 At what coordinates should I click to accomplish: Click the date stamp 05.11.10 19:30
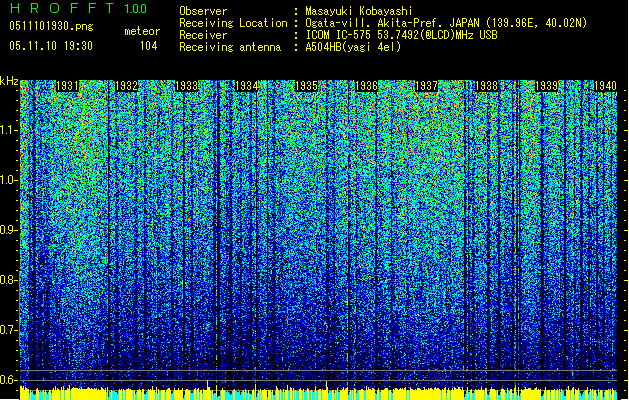click(51, 46)
